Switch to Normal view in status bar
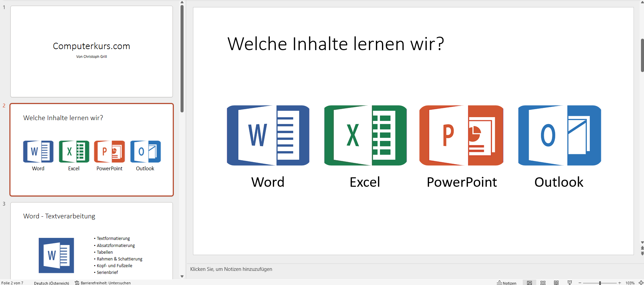 529,283
